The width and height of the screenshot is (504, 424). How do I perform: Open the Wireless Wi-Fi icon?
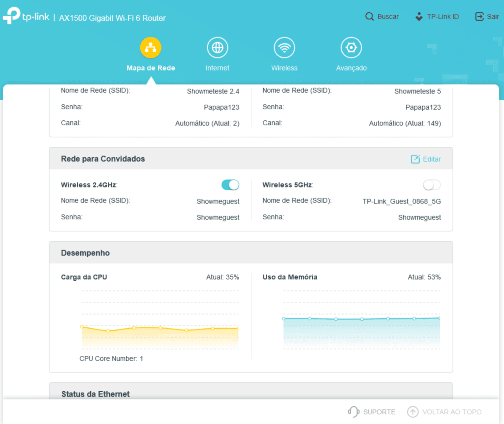coord(284,48)
